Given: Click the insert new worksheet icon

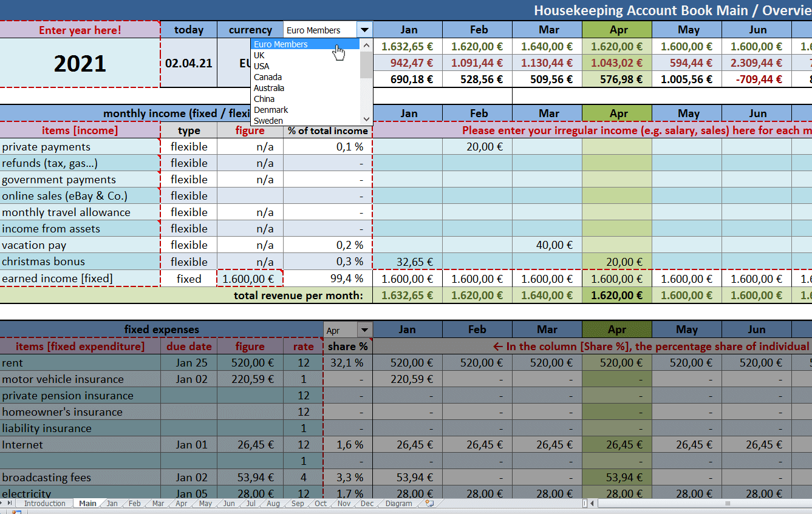Looking at the screenshot, I should (x=430, y=504).
